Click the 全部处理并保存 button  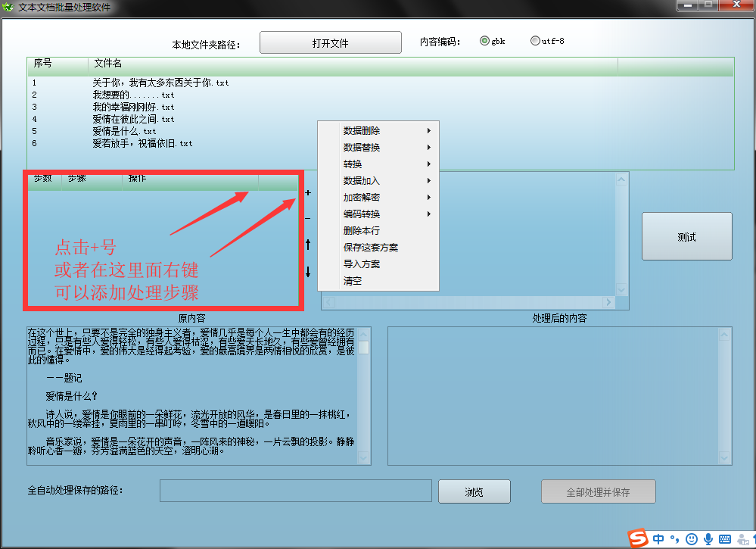click(598, 491)
